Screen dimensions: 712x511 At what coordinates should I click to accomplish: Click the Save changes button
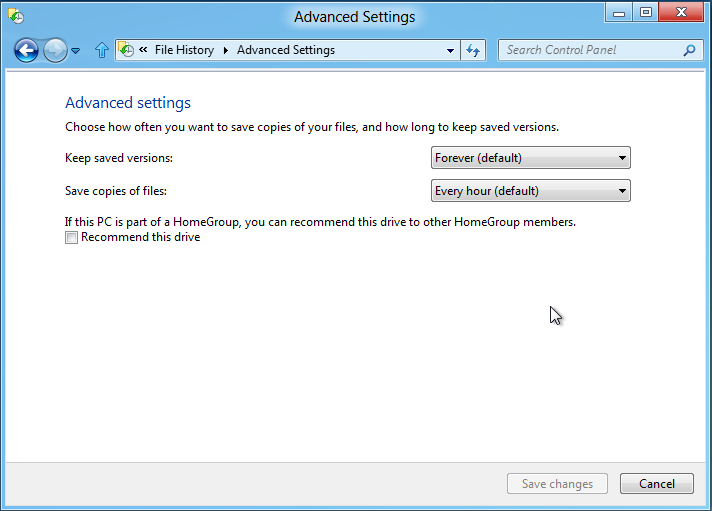pos(557,484)
